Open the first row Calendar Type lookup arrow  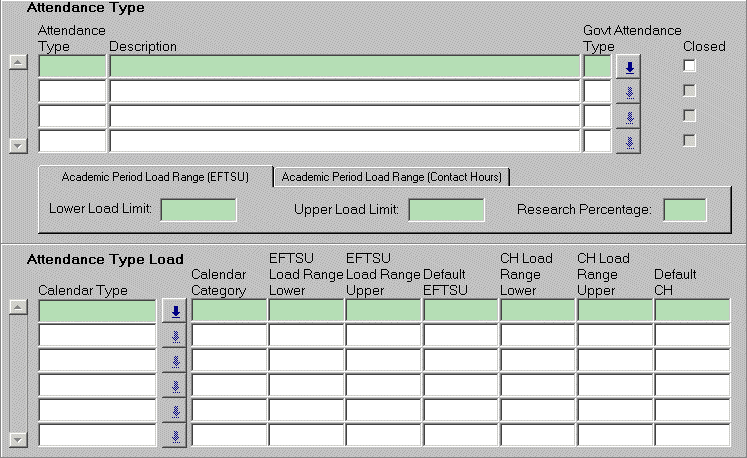pos(174,311)
